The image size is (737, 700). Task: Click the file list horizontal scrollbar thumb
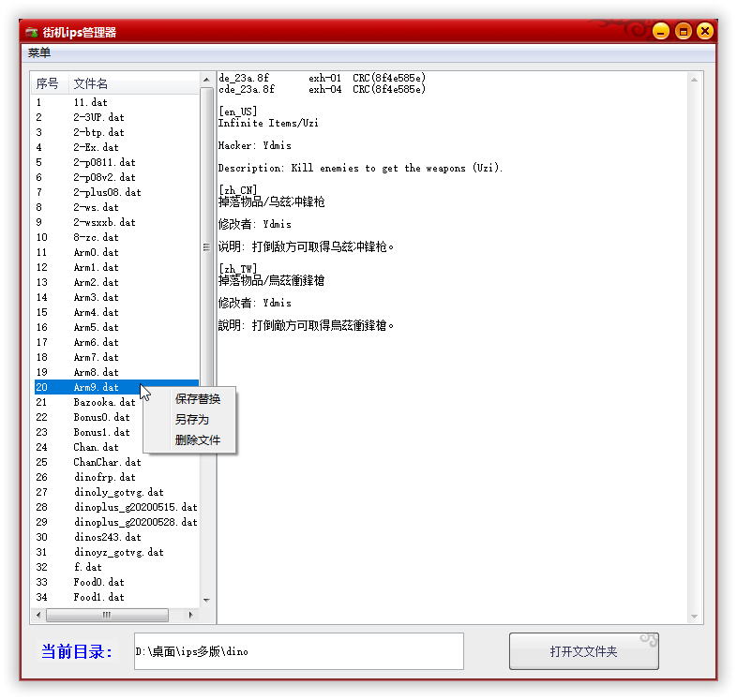106,615
